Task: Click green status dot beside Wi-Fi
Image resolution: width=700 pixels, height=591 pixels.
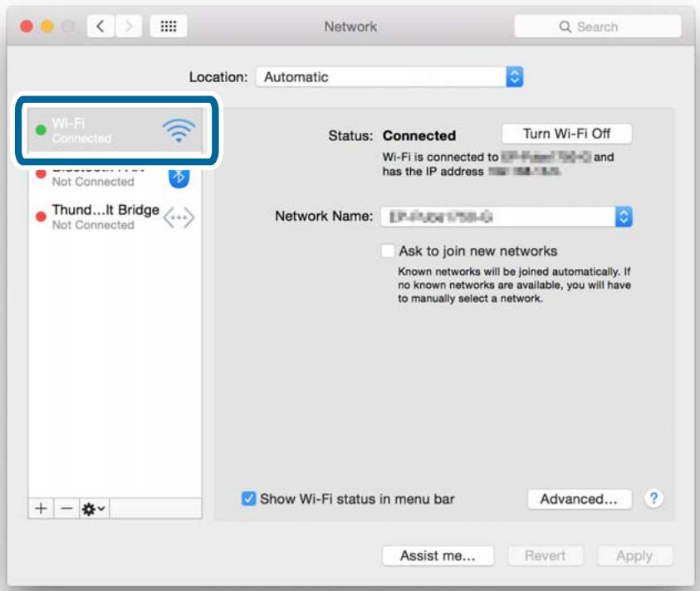Action: click(41, 129)
